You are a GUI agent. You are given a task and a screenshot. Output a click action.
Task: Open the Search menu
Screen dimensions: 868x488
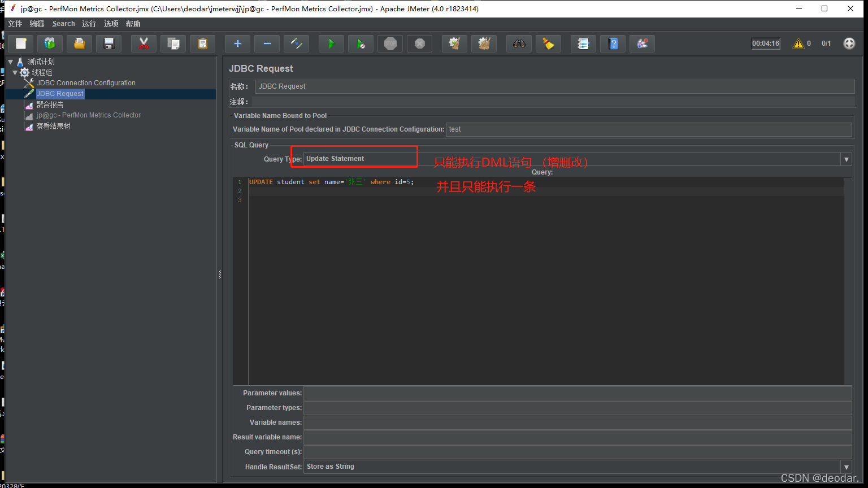[63, 24]
